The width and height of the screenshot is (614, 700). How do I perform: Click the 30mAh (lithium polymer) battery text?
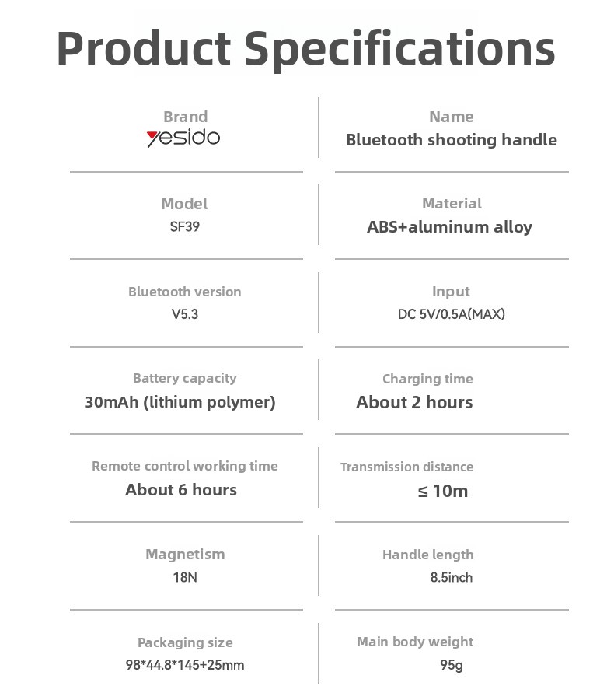tap(180, 402)
